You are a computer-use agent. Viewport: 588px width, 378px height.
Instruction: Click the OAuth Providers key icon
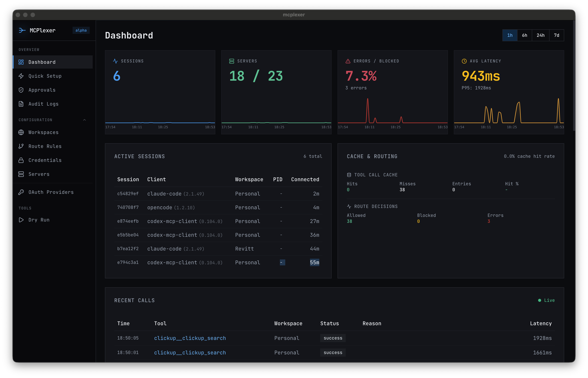coord(21,192)
